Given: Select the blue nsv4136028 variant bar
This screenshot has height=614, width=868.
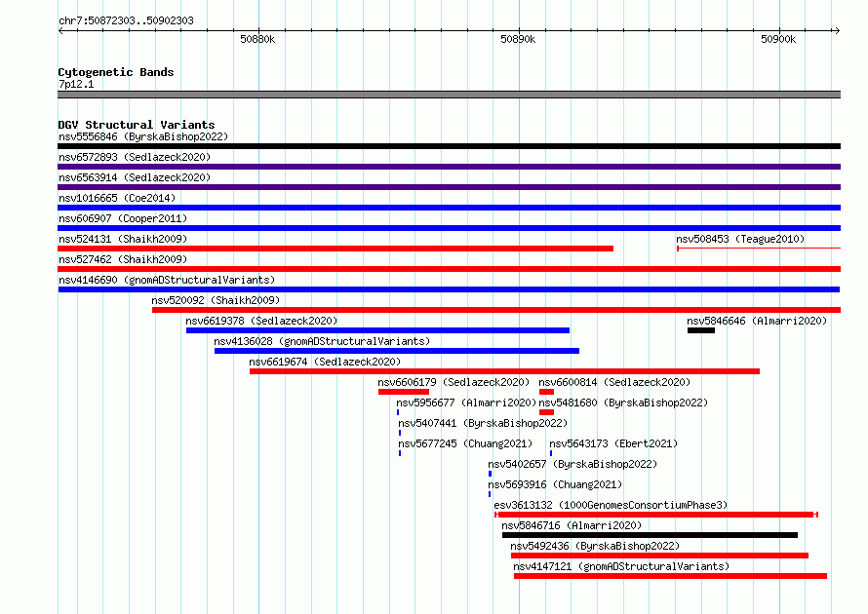Looking at the screenshot, I should (x=397, y=351).
